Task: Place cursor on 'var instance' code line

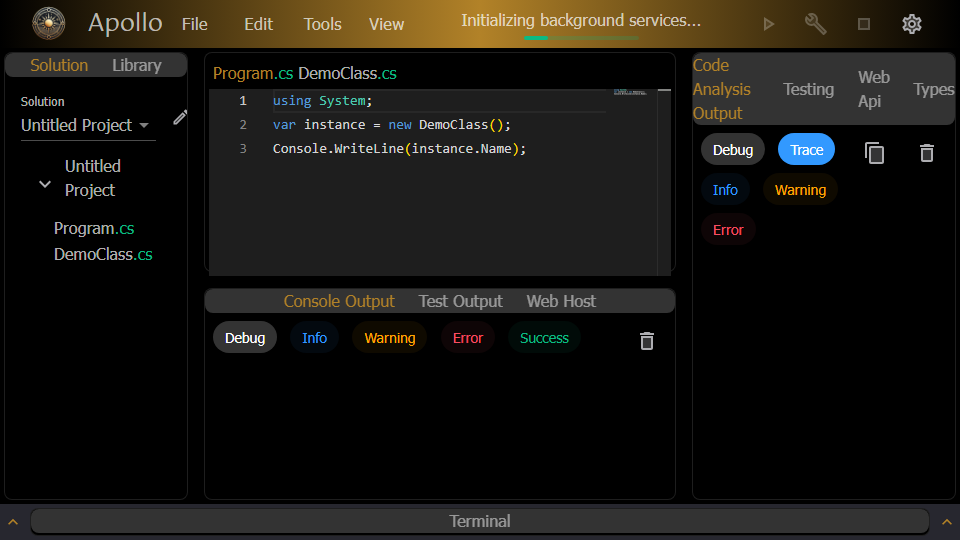Action: 392,124
